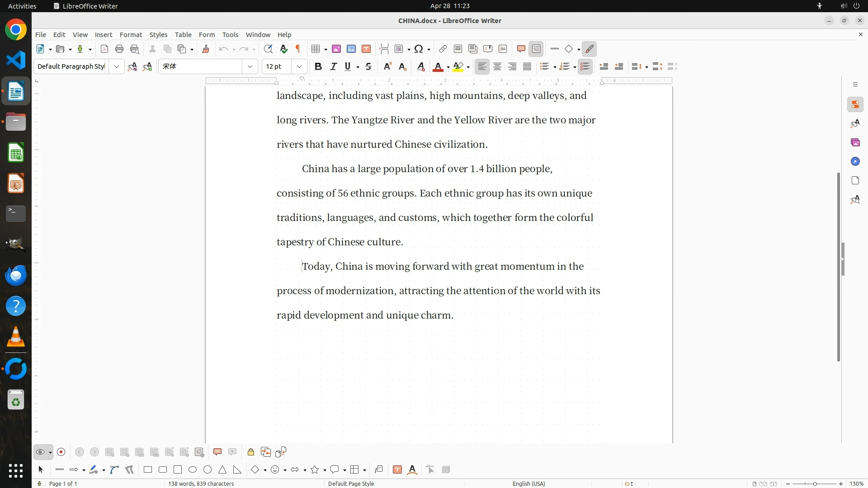Expand the font name dropdown
868x488 pixels.
250,66
